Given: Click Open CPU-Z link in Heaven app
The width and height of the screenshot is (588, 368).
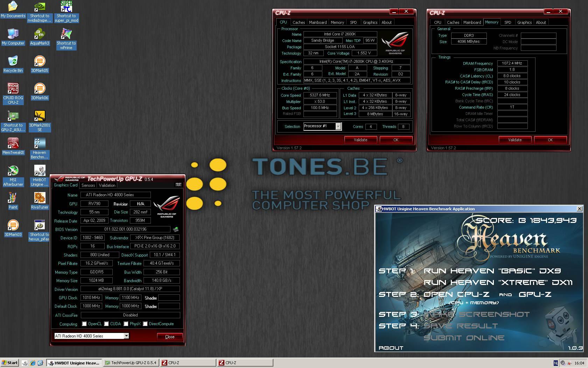Looking at the screenshot, I should (x=457, y=294).
